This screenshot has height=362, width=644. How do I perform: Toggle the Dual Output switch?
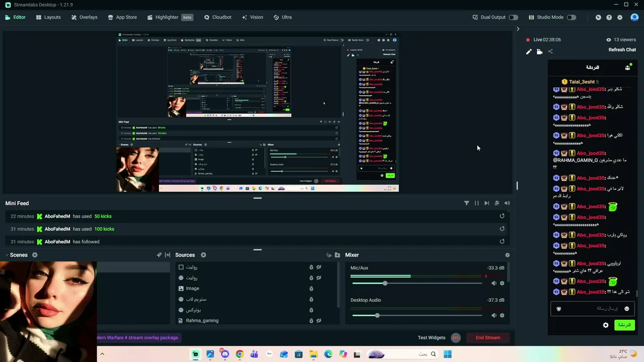click(513, 17)
